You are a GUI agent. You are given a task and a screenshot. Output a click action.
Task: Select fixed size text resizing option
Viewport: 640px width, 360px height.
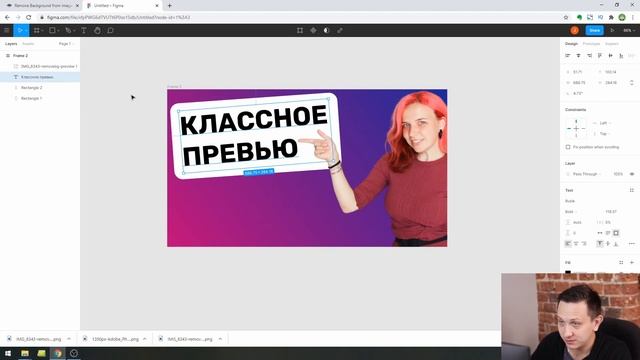616,233
